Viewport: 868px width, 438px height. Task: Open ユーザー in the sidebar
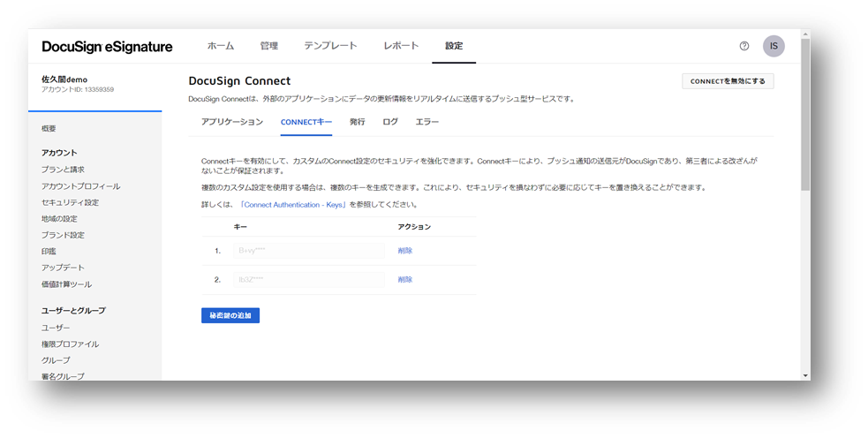point(56,328)
